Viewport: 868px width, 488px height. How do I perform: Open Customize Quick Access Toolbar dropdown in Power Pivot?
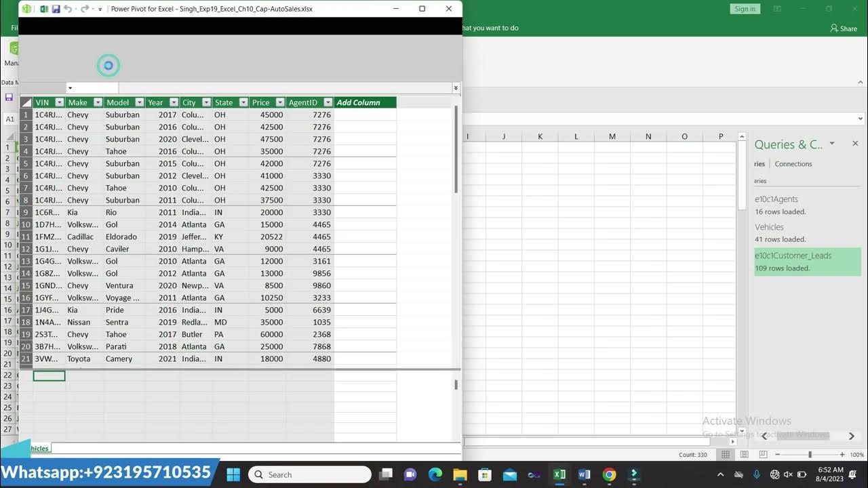tap(100, 9)
